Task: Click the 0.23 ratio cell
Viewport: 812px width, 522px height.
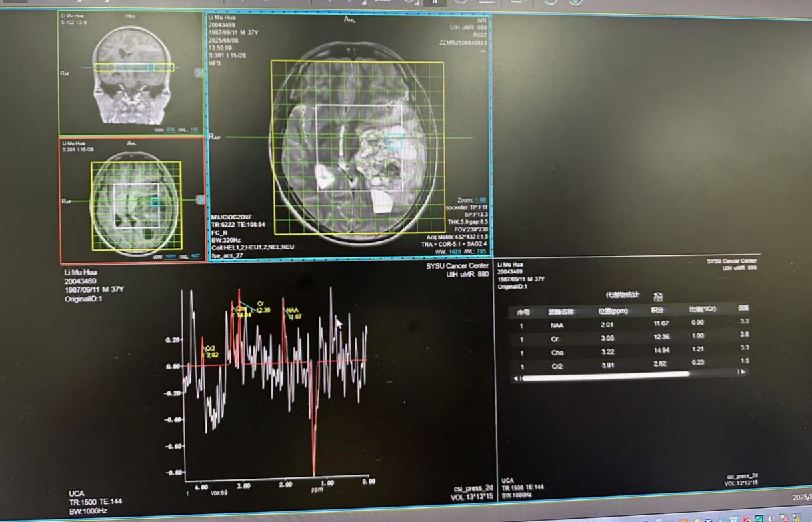Action: (698, 362)
